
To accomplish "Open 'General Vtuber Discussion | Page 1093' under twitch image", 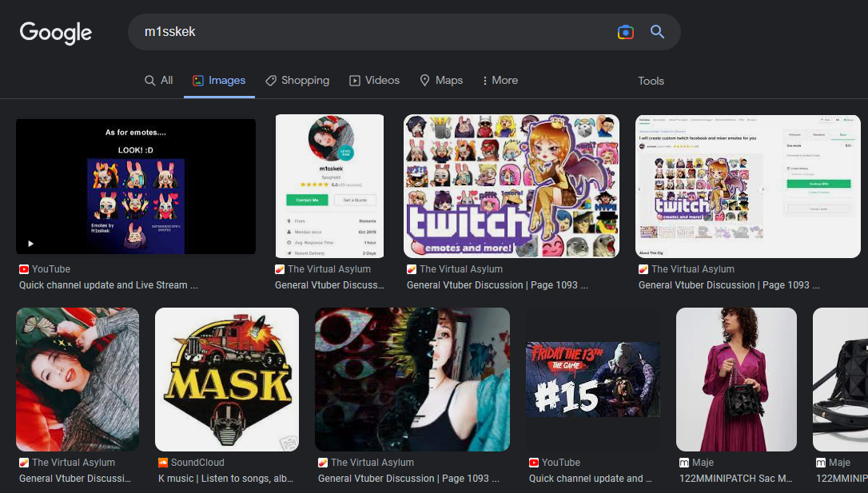I will pyautogui.click(x=497, y=285).
